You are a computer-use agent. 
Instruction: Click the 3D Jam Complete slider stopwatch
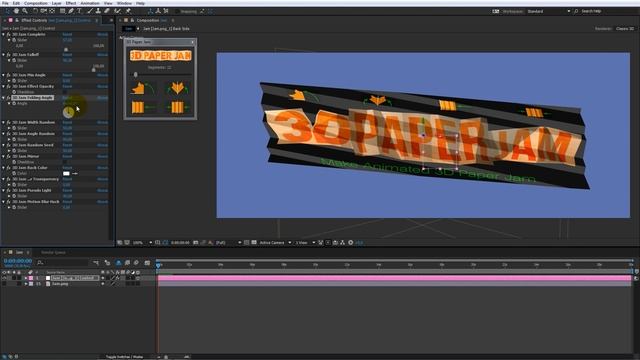coord(14,40)
